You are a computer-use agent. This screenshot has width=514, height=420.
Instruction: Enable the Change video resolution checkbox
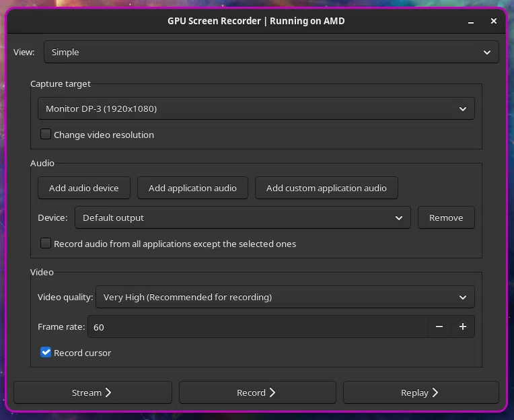pos(46,135)
